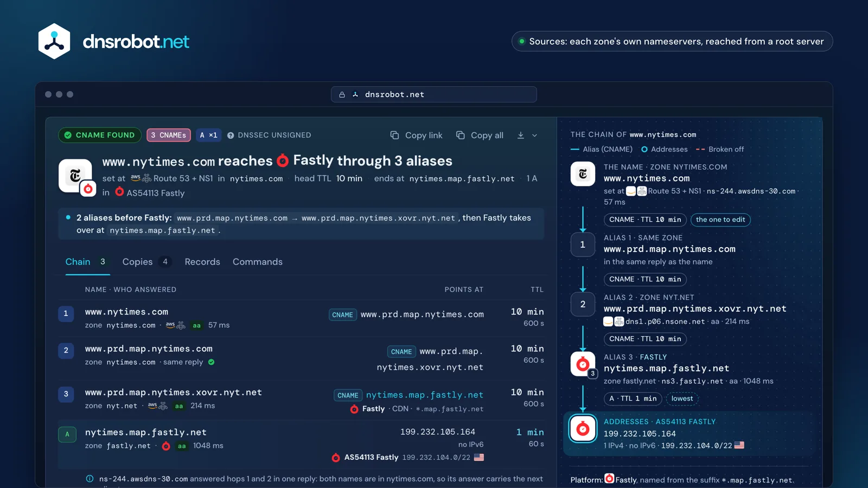Click the 3 CNAMEs badge

169,135
